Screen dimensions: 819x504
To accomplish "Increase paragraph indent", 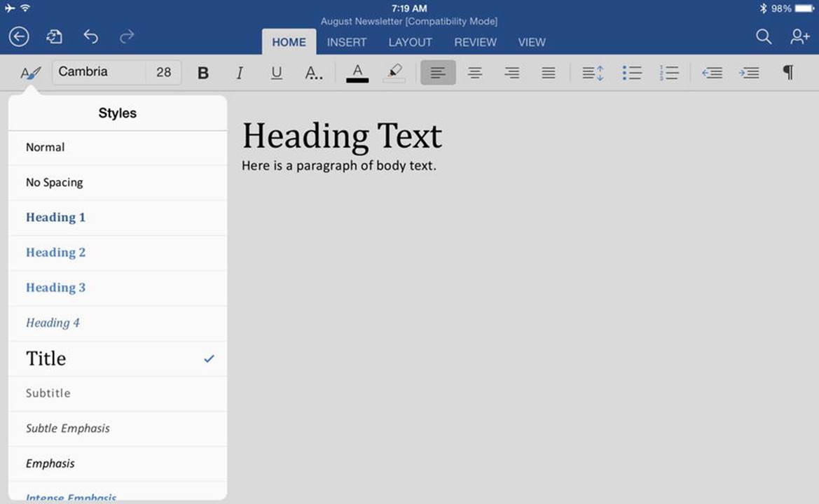I will (749, 73).
